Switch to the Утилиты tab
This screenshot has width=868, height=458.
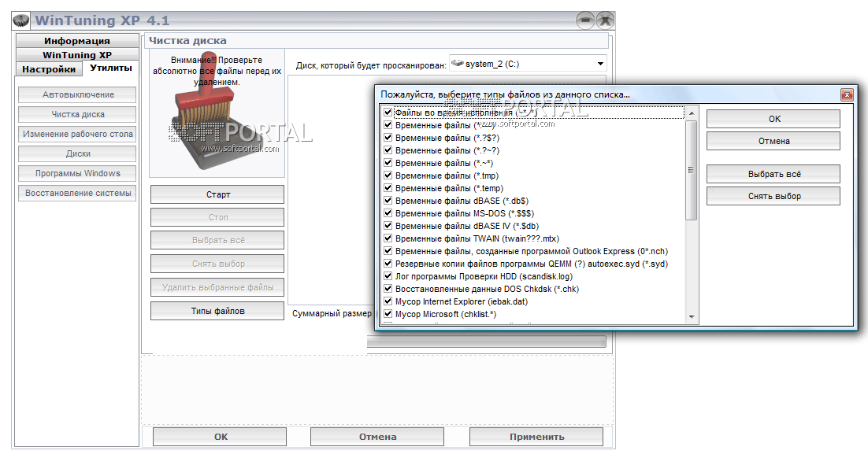click(111, 68)
